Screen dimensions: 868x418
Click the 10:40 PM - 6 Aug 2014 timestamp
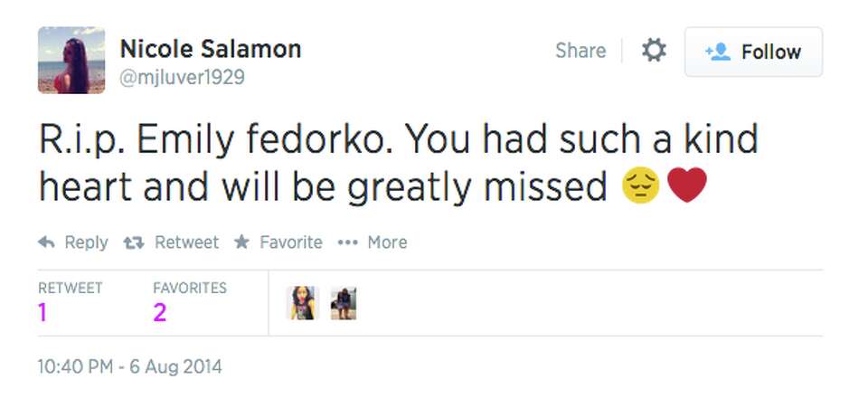pyautogui.click(x=129, y=366)
